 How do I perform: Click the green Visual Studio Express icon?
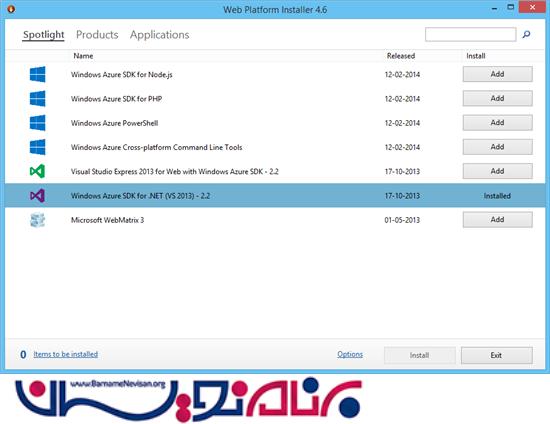pyautogui.click(x=38, y=171)
